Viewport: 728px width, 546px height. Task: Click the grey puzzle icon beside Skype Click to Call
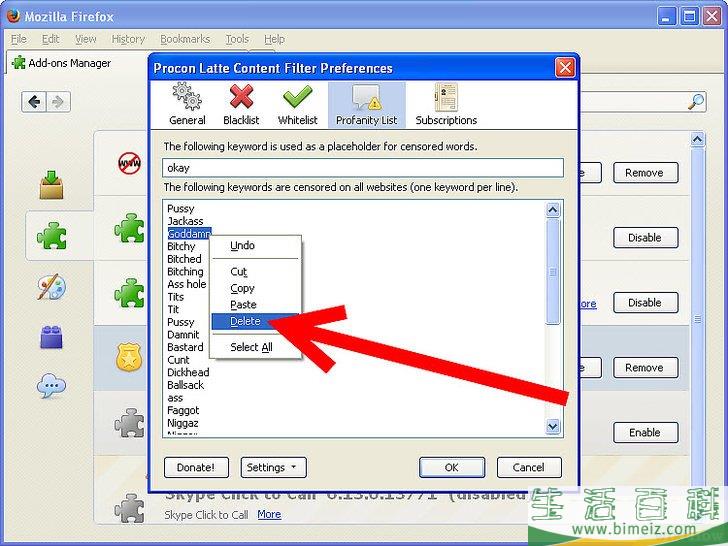[130, 508]
